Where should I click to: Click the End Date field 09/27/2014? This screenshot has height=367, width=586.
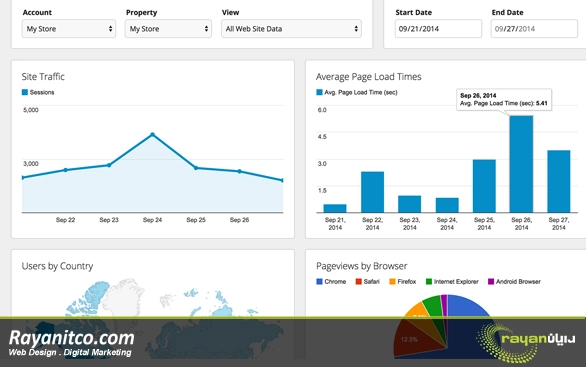534,29
